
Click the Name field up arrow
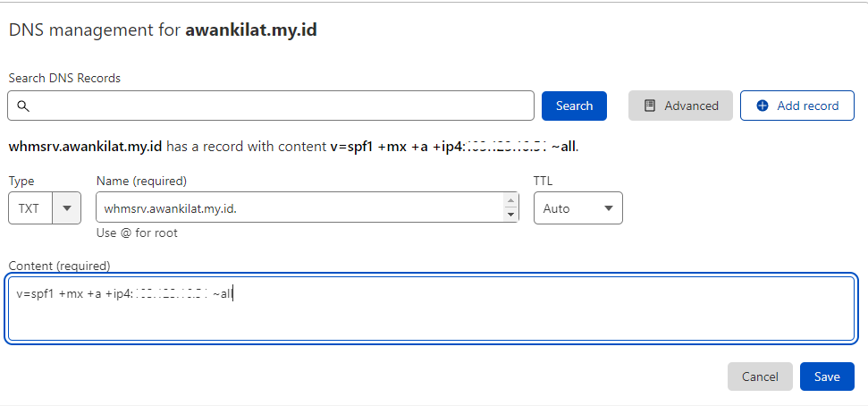point(511,201)
